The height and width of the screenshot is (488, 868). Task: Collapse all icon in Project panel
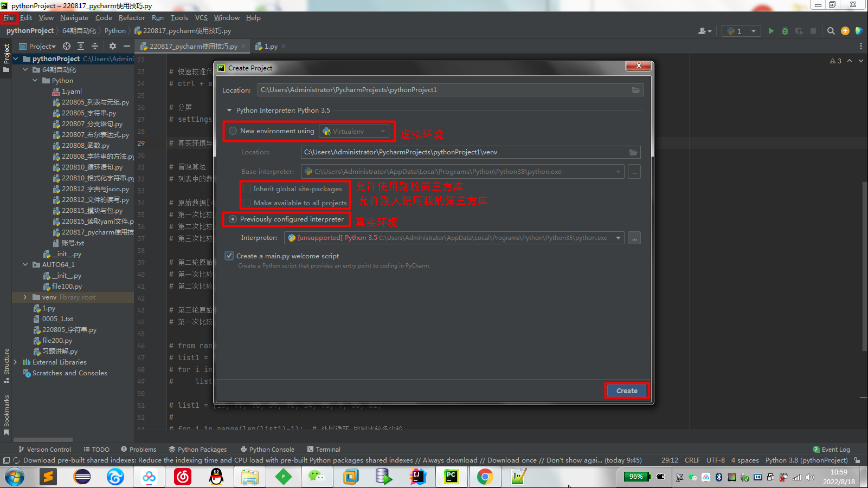tap(95, 46)
